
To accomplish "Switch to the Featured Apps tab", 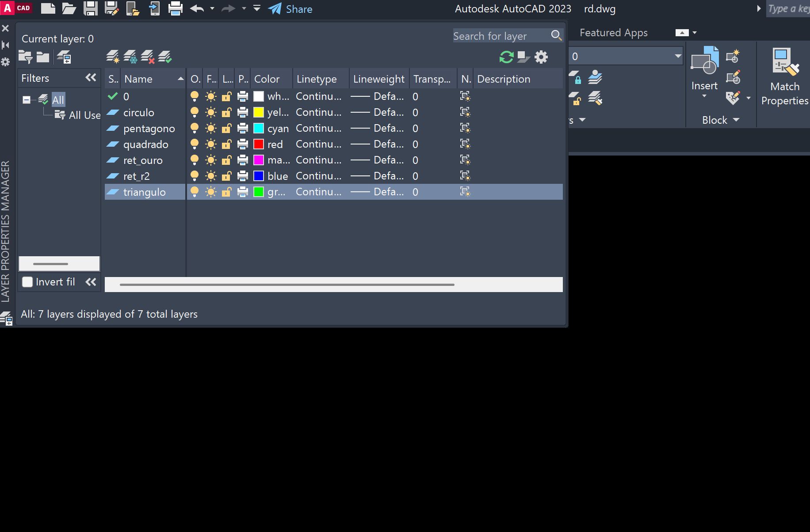I will [x=614, y=33].
